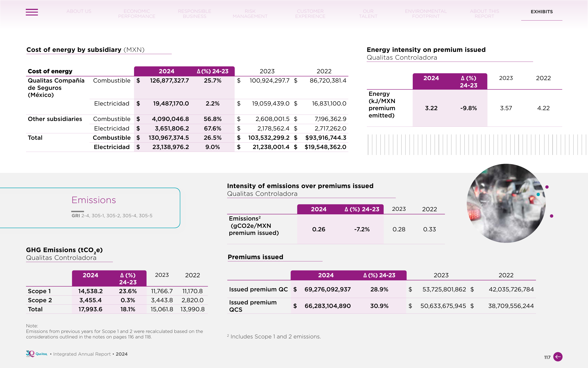
Task: Select Scope 1 value 14,538.2
Action: [90, 291]
